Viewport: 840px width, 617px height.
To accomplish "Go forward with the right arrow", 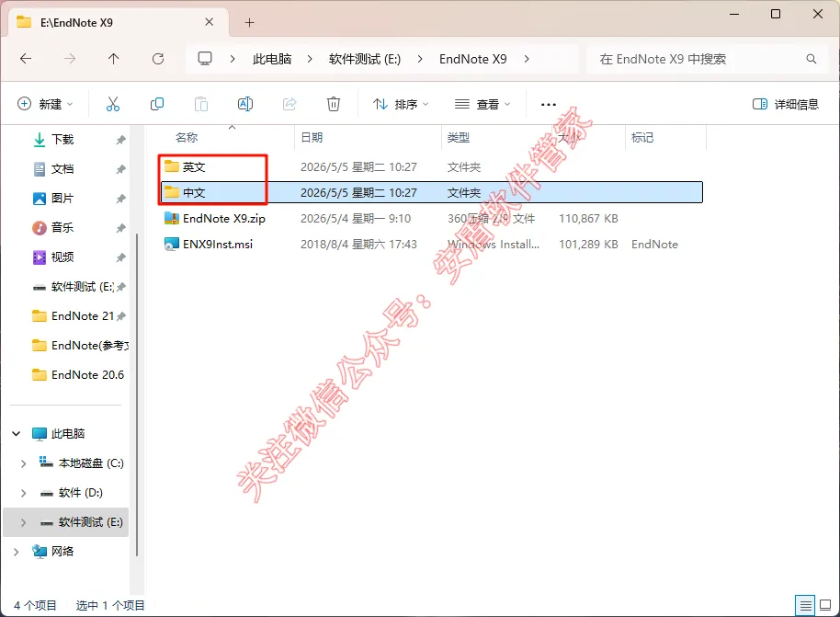I will [x=70, y=59].
